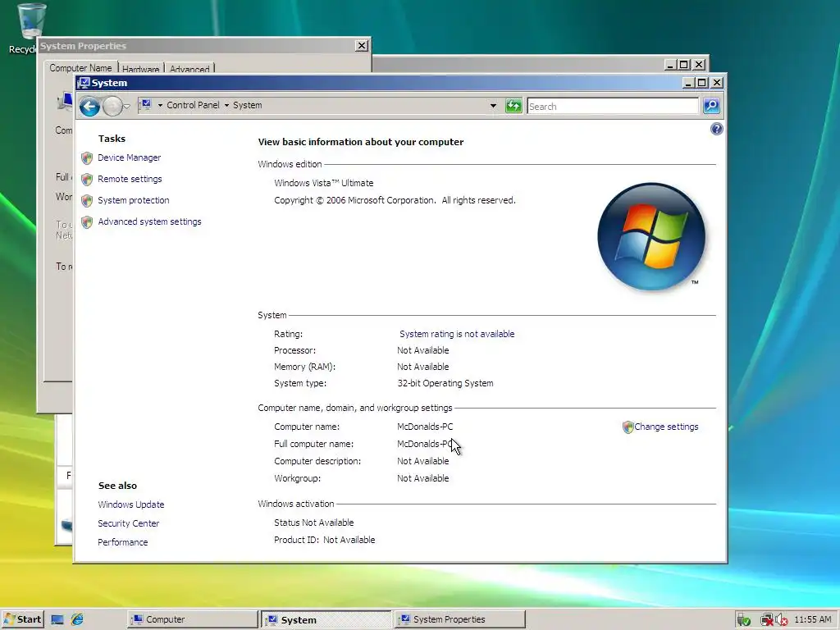The width and height of the screenshot is (840, 630).
Task: Open Security Center link
Action: click(x=129, y=523)
